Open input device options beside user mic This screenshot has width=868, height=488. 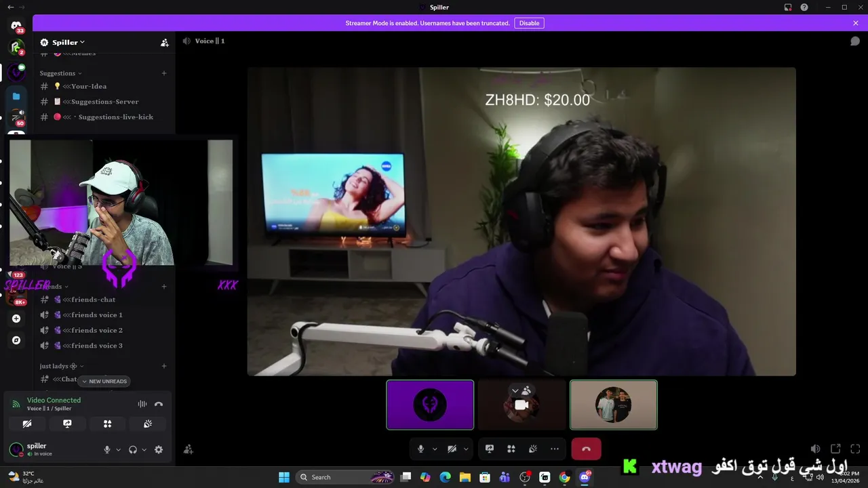(x=118, y=449)
